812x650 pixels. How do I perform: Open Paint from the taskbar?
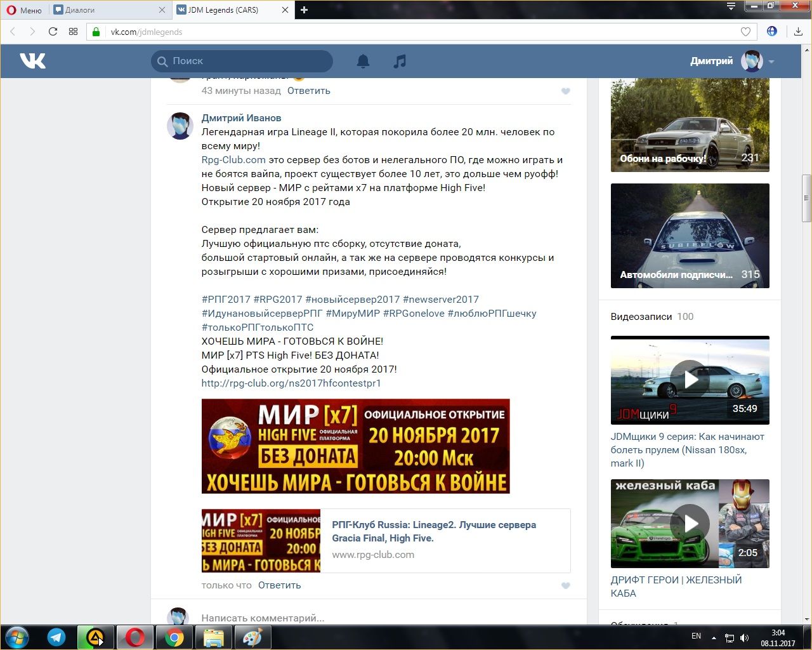pyautogui.click(x=252, y=637)
